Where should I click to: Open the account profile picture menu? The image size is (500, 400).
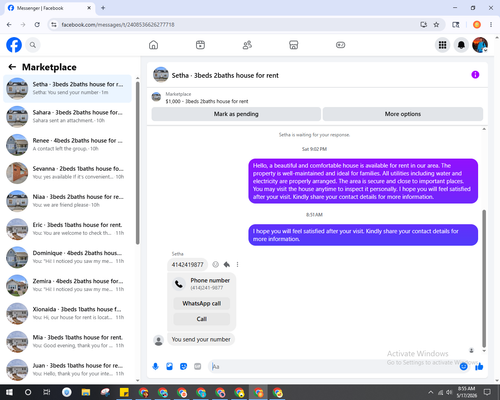click(480, 45)
